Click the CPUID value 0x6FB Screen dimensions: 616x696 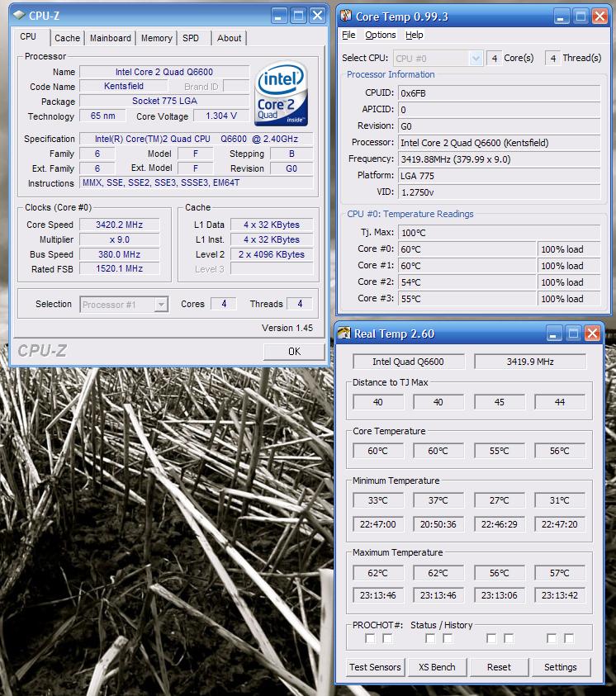(x=500, y=93)
